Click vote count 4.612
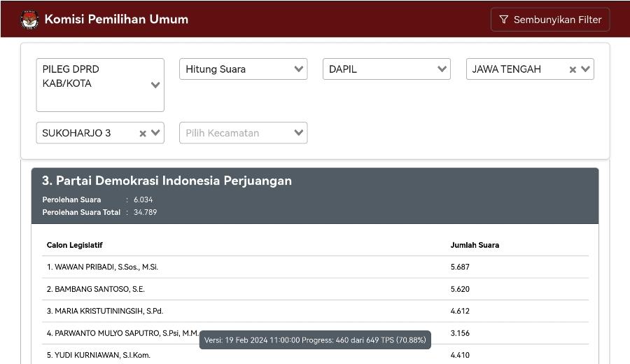This screenshot has height=364, width=630. coord(460,311)
